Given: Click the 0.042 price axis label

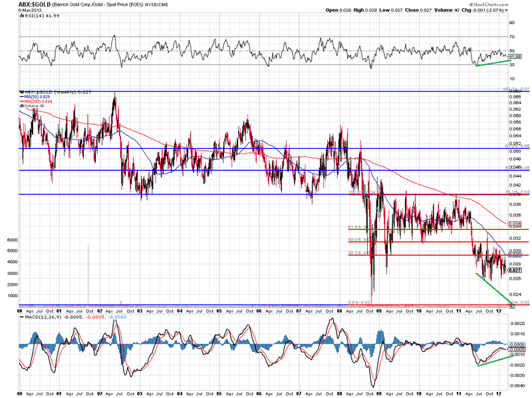Looking at the screenshot, I should click(515, 185).
